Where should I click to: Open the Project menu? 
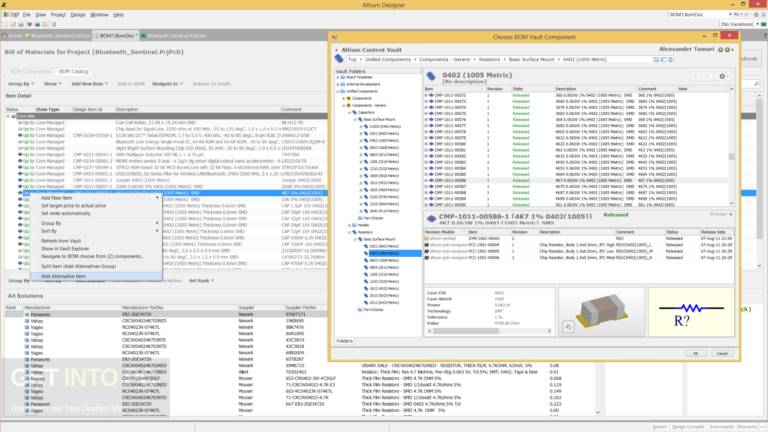pos(58,15)
